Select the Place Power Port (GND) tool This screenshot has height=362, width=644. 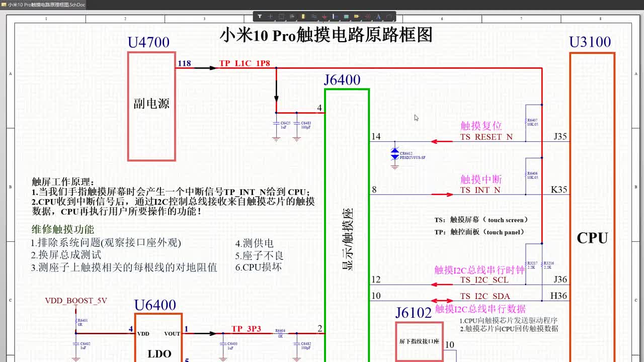tap(325, 17)
